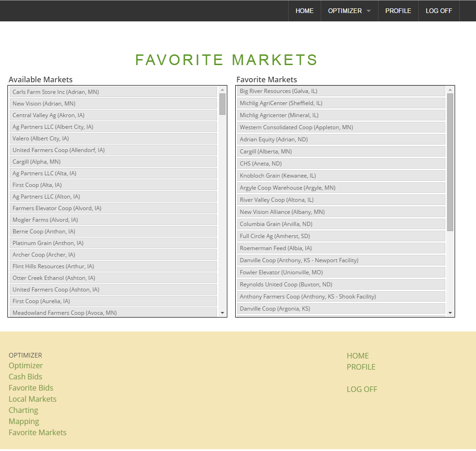Select Adrian Equity (Adrian, ND)

tap(341, 139)
